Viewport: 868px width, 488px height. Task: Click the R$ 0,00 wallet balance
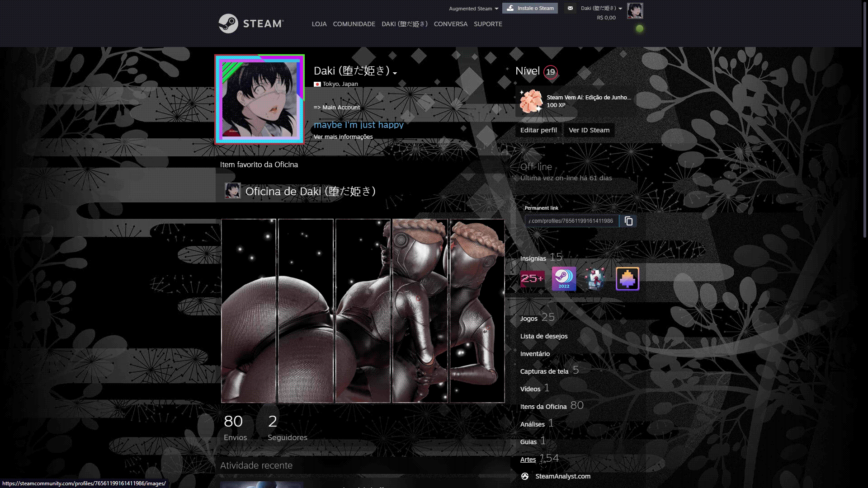pos(606,18)
